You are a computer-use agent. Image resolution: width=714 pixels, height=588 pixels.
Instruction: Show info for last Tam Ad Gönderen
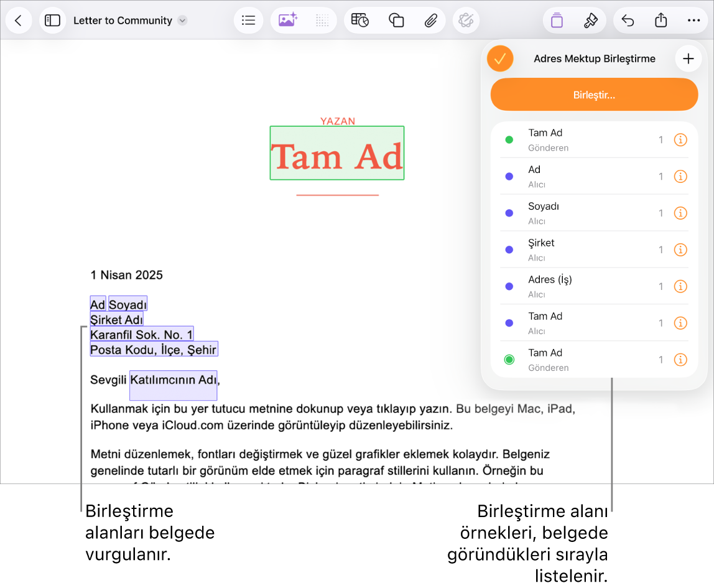(x=680, y=360)
